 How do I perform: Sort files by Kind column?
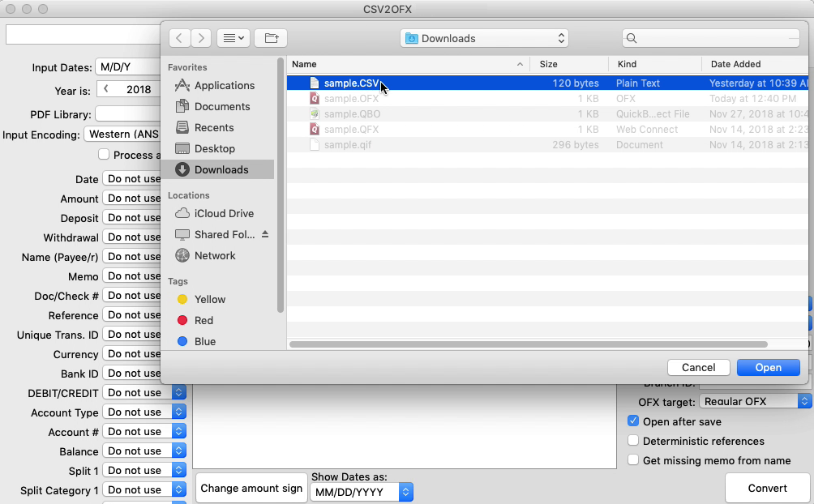655,64
